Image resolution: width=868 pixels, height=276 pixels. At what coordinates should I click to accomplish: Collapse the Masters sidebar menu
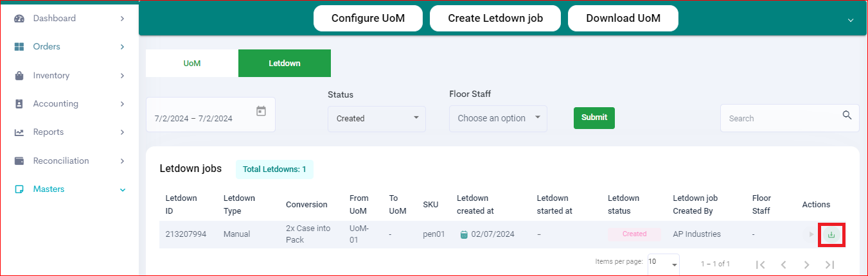[70, 189]
